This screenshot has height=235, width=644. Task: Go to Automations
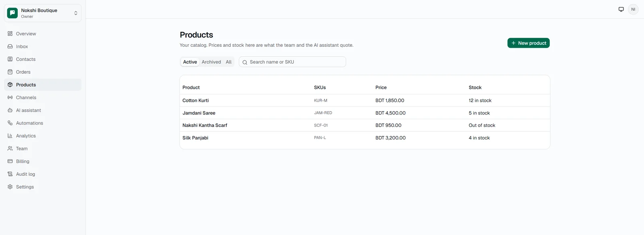tap(43, 123)
